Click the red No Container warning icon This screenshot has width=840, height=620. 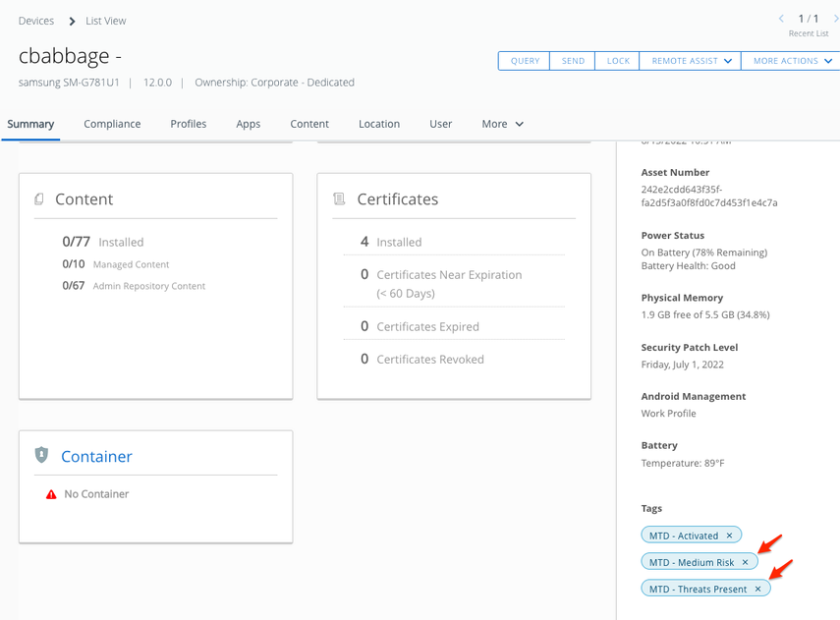click(51, 494)
